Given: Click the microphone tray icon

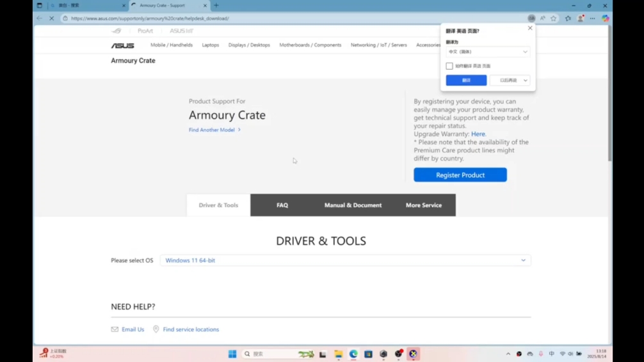Looking at the screenshot, I should click(541, 354).
